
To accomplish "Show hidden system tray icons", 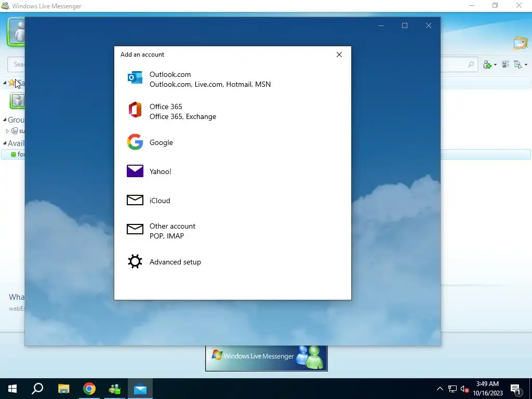I will [x=440, y=389].
